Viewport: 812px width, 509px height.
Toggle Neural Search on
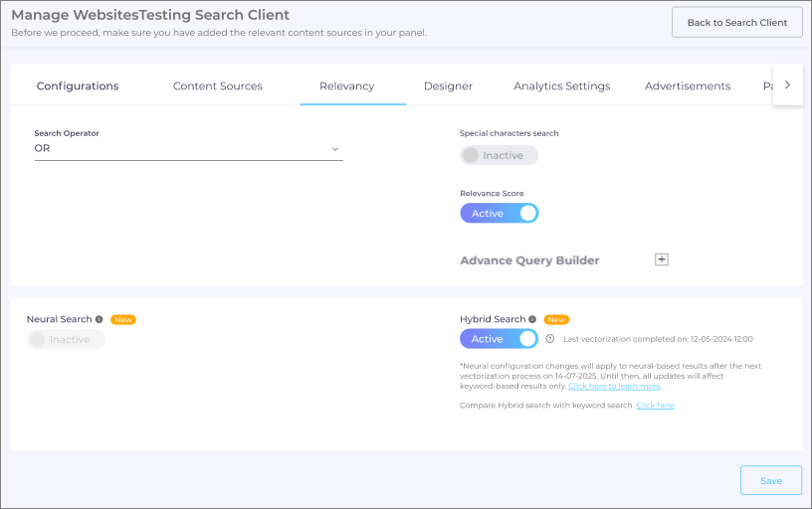(66, 339)
